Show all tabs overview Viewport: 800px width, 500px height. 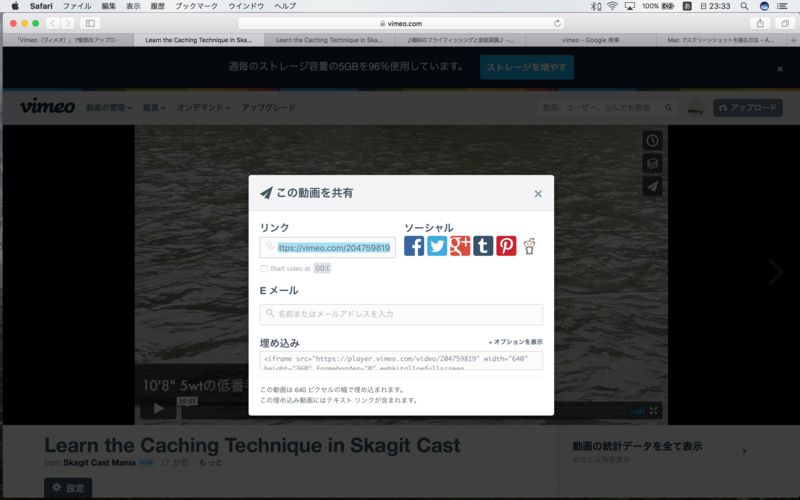coord(785,23)
